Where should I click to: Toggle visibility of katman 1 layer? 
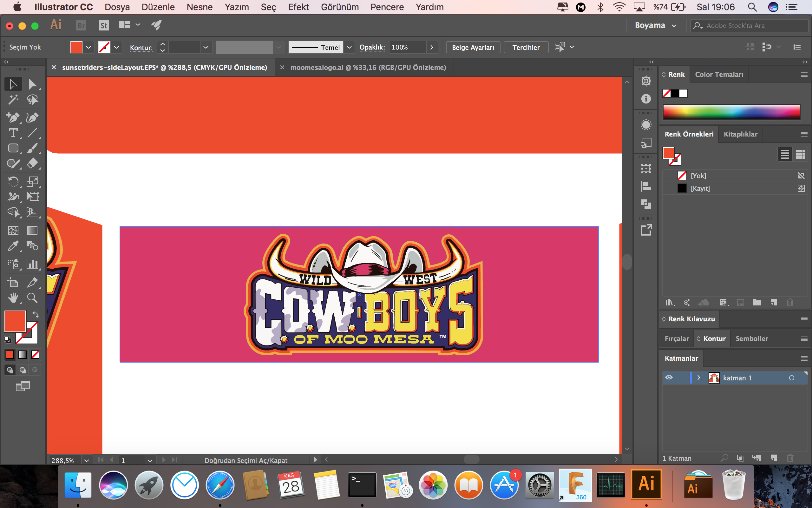pyautogui.click(x=669, y=378)
